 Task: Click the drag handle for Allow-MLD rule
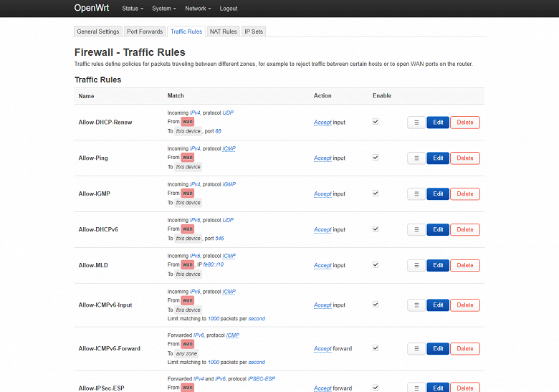point(416,266)
